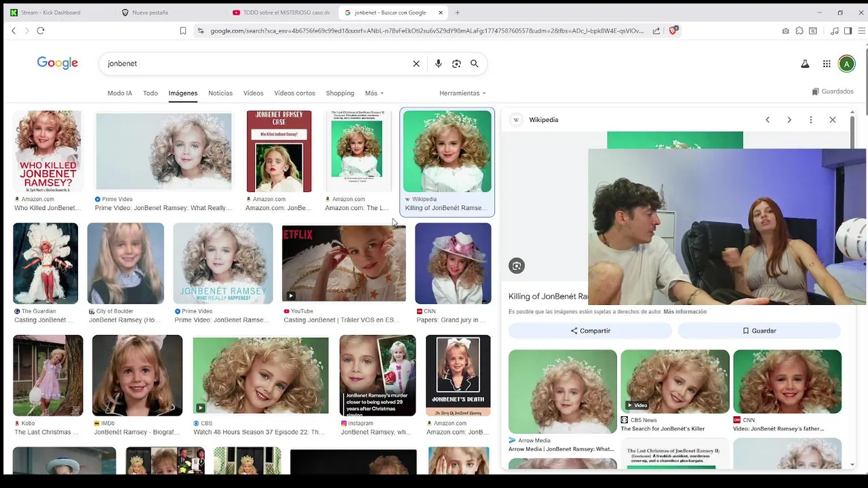The width and height of the screenshot is (868, 488).
Task: Show next image in preview panel
Action: [x=789, y=120]
